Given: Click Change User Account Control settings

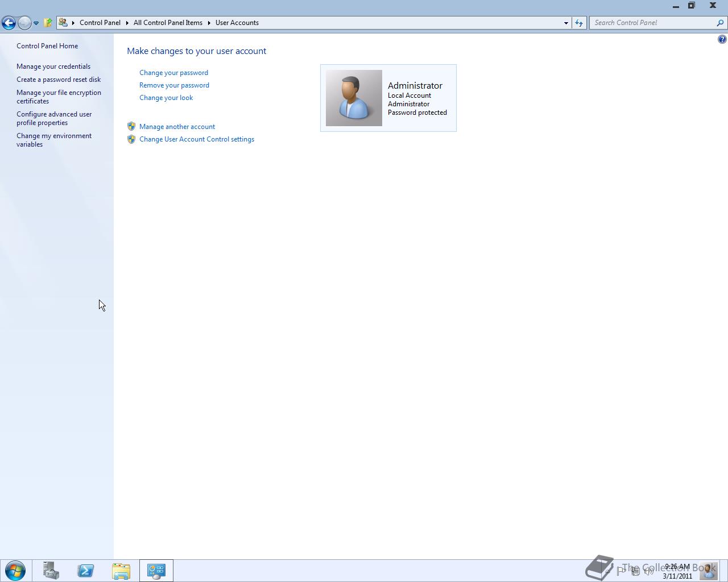Looking at the screenshot, I should click(x=197, y=139).
